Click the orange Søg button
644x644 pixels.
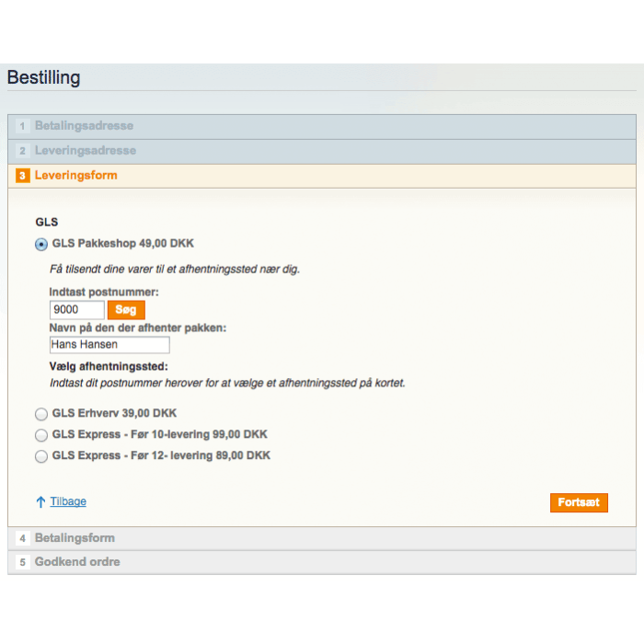pyautogui.click(x=126, y=310)
